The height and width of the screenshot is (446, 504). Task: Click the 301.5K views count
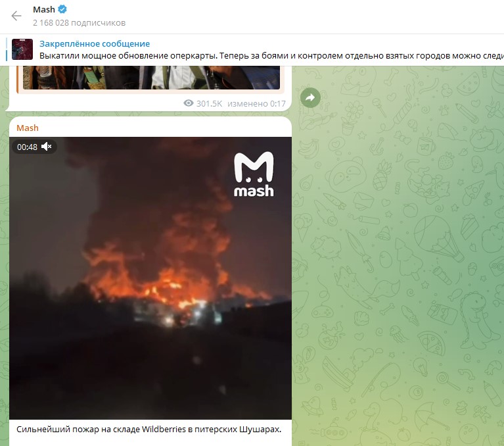click(x=209, y=104)
